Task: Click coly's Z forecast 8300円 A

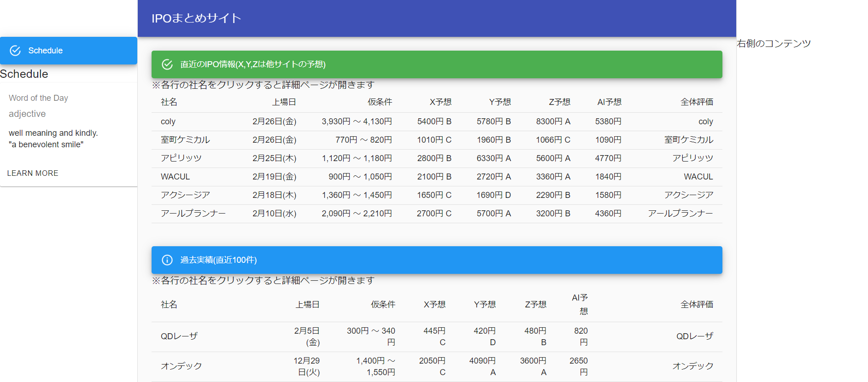Action: tap(553, 122)
